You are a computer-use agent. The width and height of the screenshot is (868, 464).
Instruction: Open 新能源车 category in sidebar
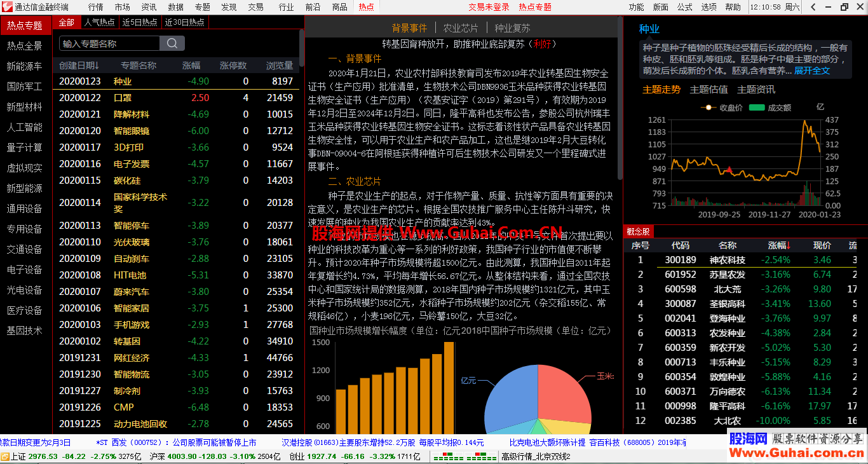[x=25, y=66]
